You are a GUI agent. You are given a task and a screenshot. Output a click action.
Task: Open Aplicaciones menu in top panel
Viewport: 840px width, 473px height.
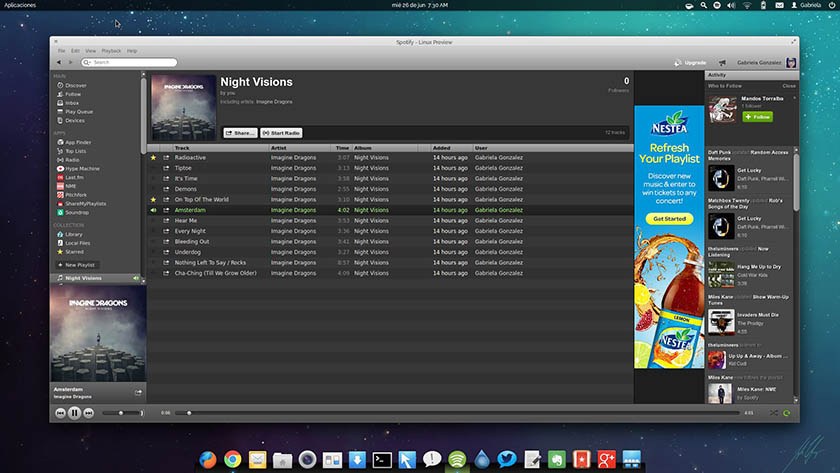point(20,5)
